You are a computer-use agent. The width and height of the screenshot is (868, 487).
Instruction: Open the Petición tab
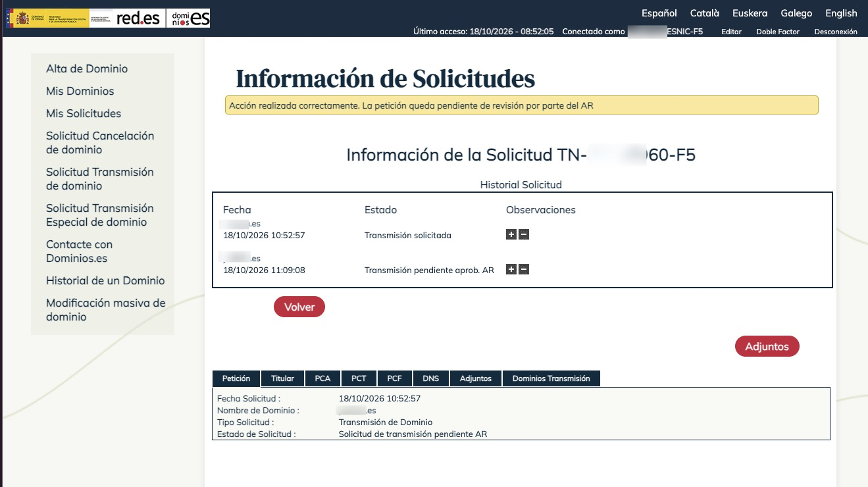click(236, 378)
